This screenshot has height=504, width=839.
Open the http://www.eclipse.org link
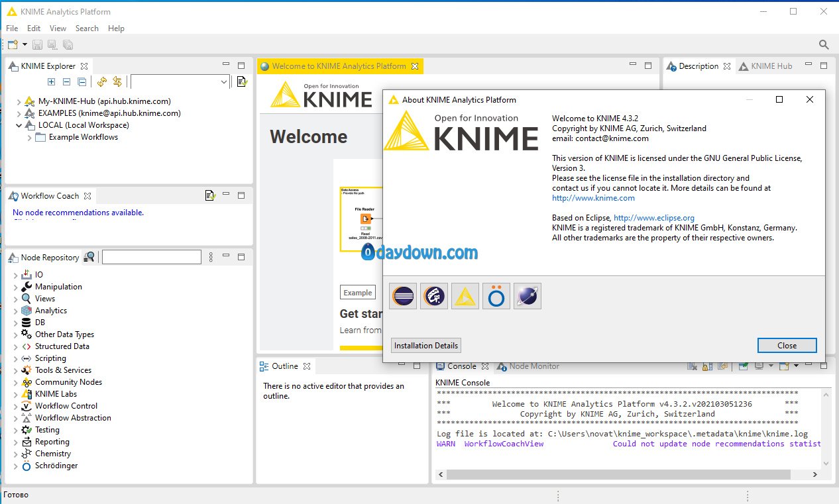[x=654, y=218]
